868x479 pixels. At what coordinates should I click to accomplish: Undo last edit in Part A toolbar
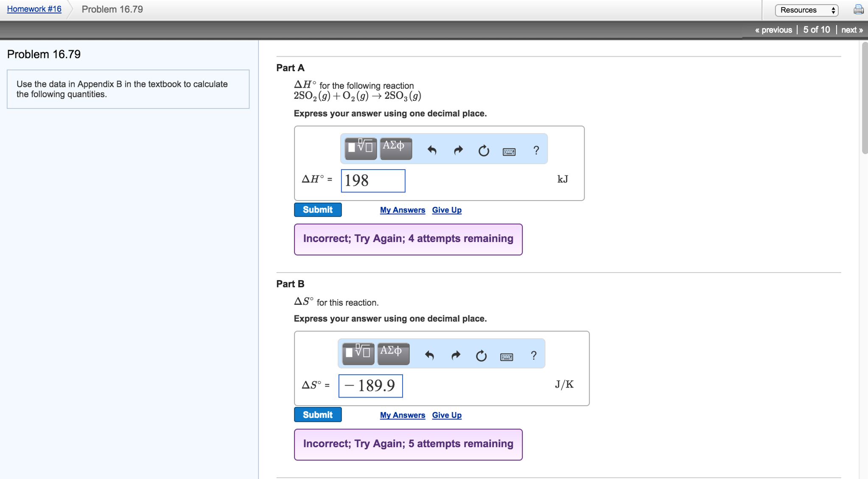coord(432,150)
